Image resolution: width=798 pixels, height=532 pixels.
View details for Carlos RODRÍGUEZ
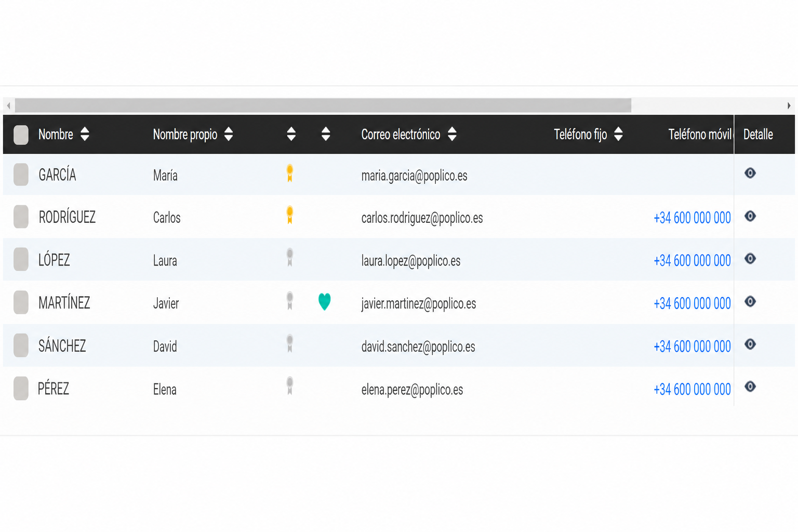(750, 216)
